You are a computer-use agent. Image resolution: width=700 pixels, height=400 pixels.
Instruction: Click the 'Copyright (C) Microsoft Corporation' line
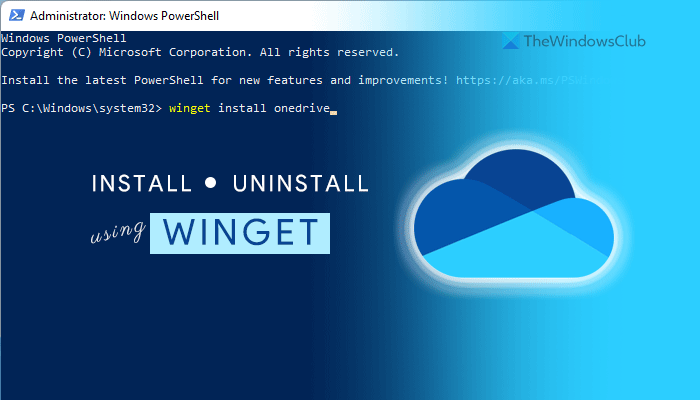click(200, 53)
